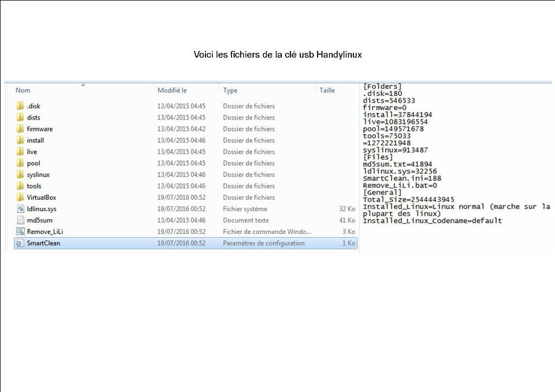Image resolution: width=555 pixels, height=392 pixels.
Task: Click the [General] section heading
Action: [x=382, y=192]
